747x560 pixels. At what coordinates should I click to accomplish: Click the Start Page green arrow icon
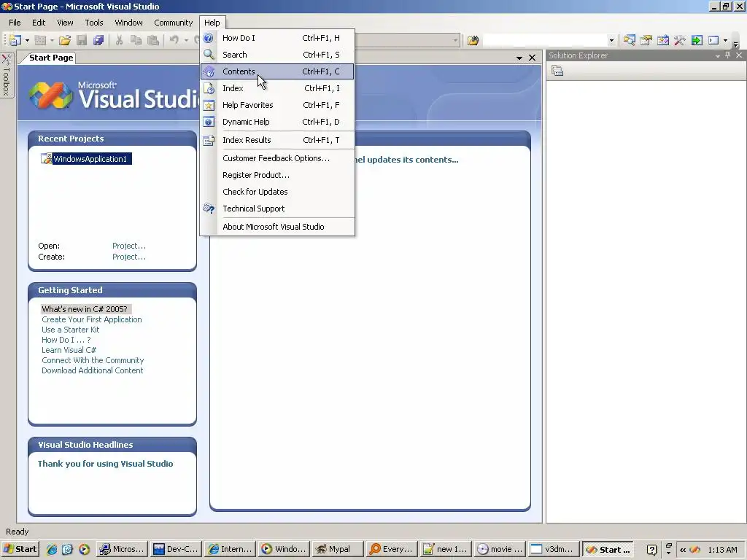pos(697,41)
